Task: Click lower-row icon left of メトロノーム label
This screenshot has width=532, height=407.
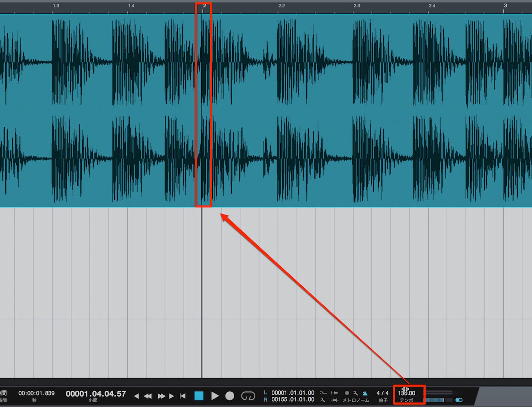Action: click(334, 400)
